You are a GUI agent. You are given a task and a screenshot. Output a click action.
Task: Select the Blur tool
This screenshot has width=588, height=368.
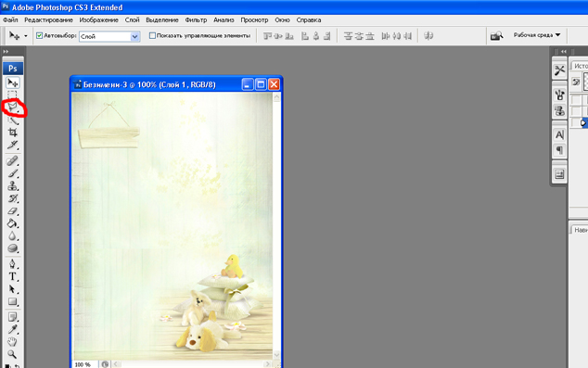pyautogui.click(x=13, y=236)
